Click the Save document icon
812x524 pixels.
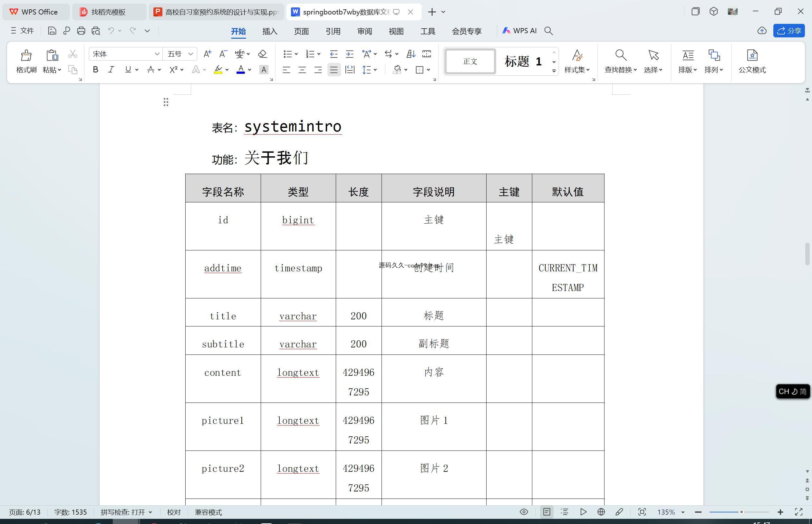point(52,31)
